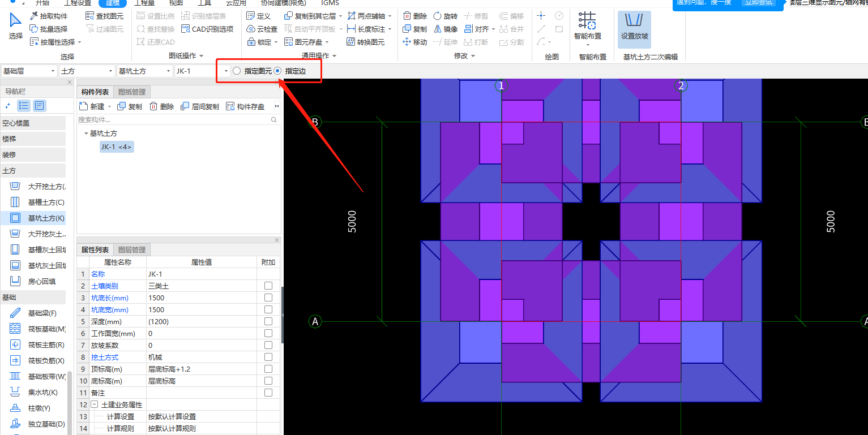The height and width of the screenshot is (435, 868).
Task: Select 大开挖土方 in navigation bar
Action: click(x=39, y=186)
